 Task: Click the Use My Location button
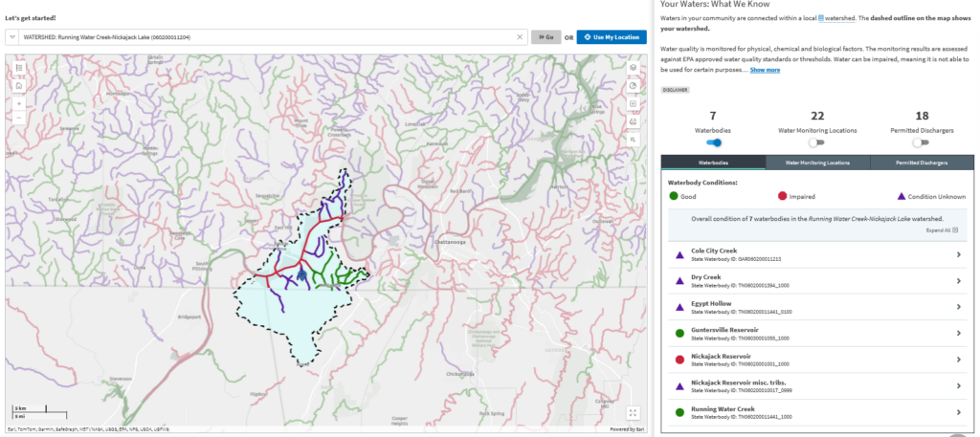tap(611, 37)
